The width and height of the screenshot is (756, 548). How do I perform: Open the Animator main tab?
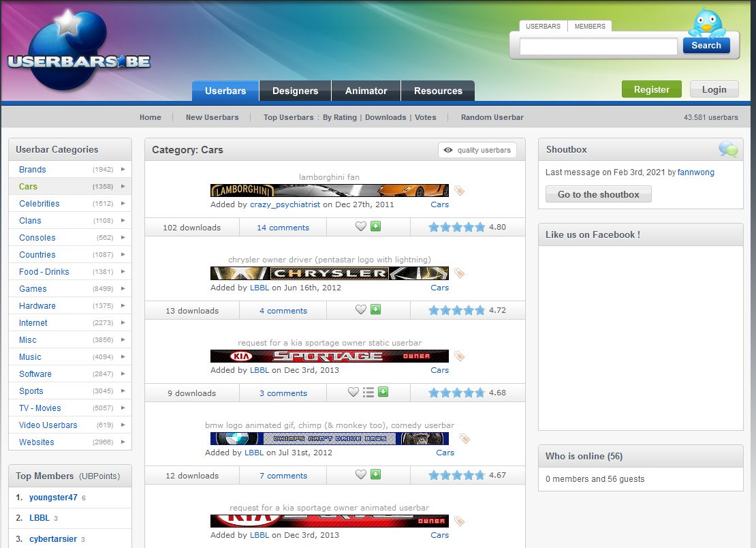(366, 91)
